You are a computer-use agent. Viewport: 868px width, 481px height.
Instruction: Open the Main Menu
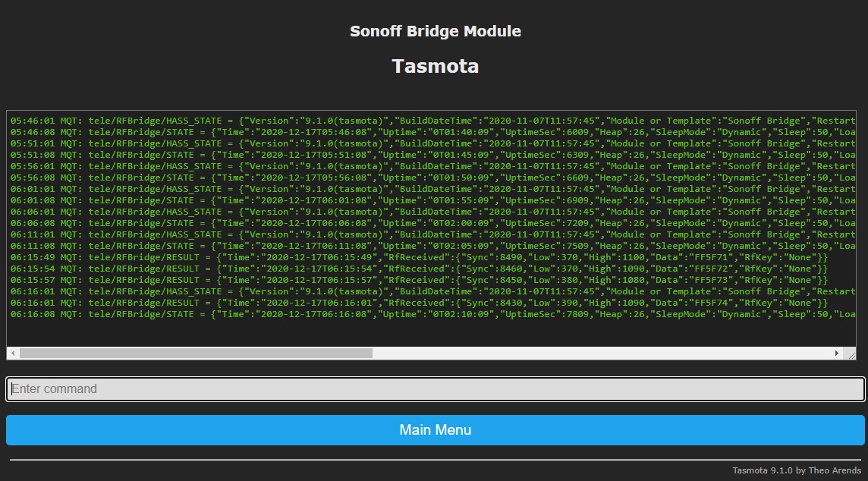[435, 430]
